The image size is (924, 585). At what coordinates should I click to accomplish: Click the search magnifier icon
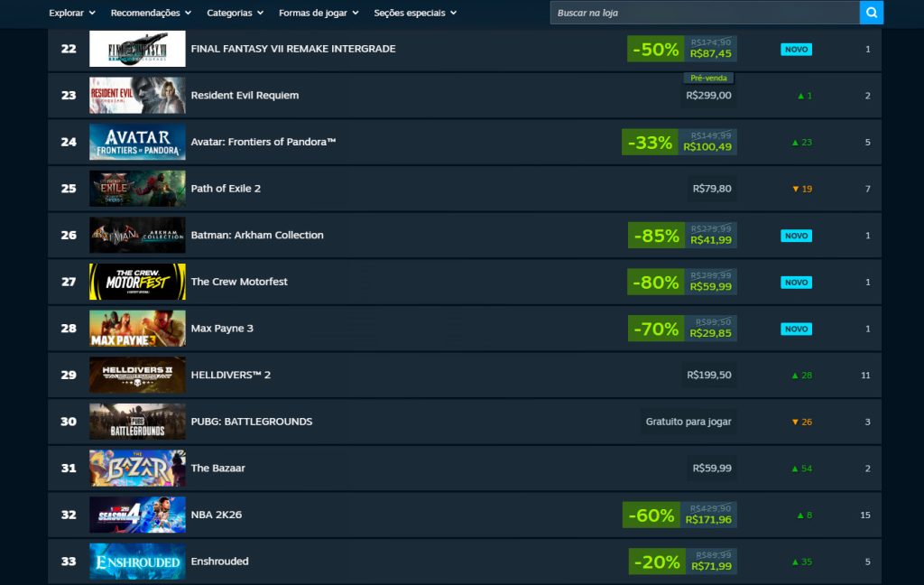tap(871, 13)
